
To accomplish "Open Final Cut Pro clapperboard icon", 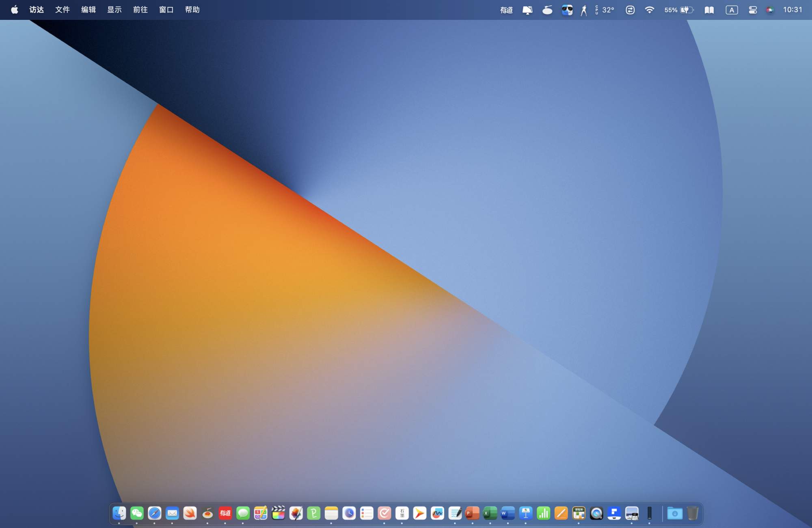I will point(278,513).
